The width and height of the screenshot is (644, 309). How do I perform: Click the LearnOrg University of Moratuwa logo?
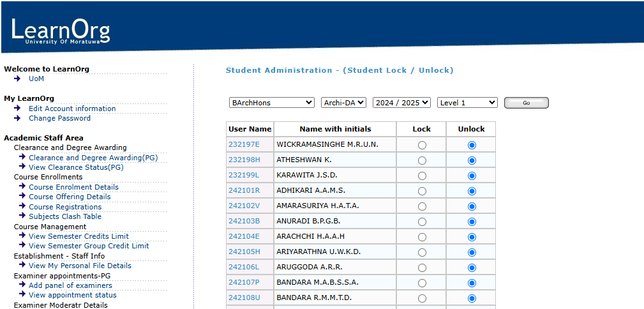61,31
